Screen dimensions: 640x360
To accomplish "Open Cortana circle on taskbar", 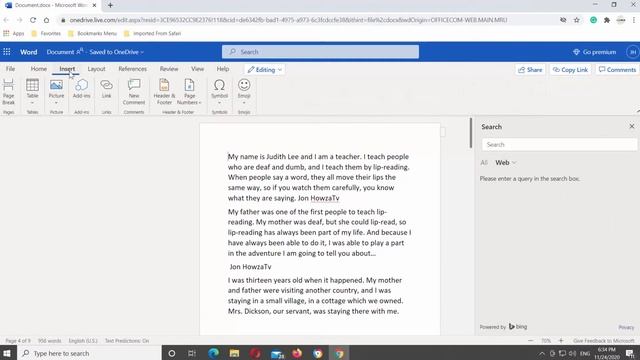I will coord(172,353).
